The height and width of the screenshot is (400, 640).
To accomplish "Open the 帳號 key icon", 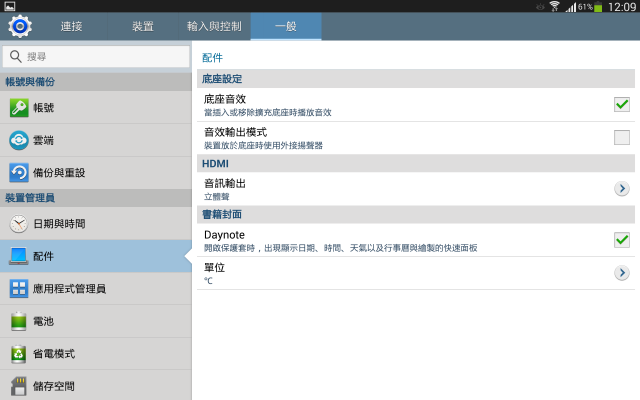I will point(19,108).
